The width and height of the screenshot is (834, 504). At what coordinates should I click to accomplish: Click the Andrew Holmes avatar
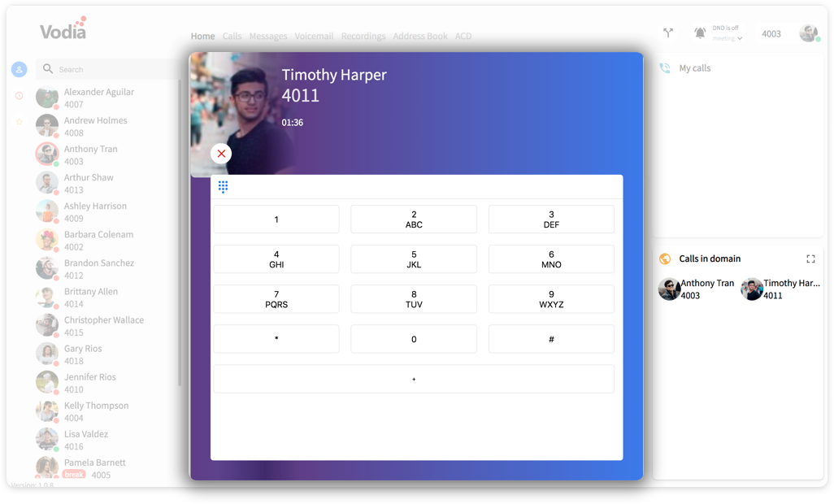47,125
